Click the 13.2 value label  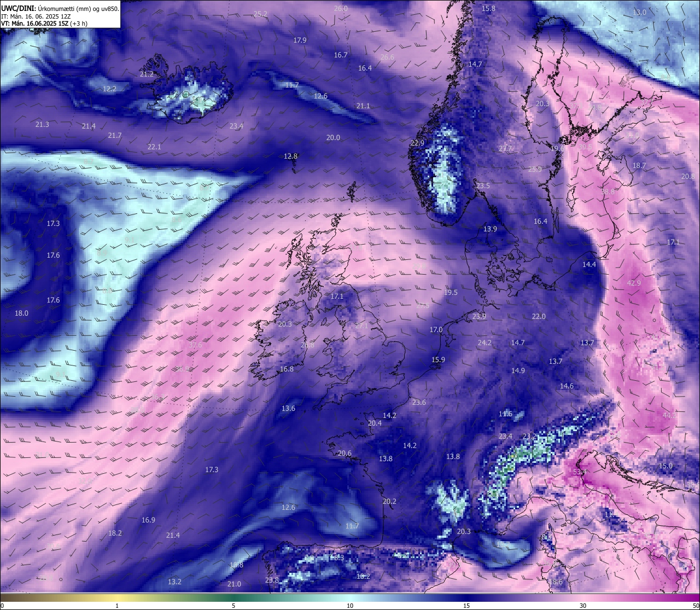point(174,582)
